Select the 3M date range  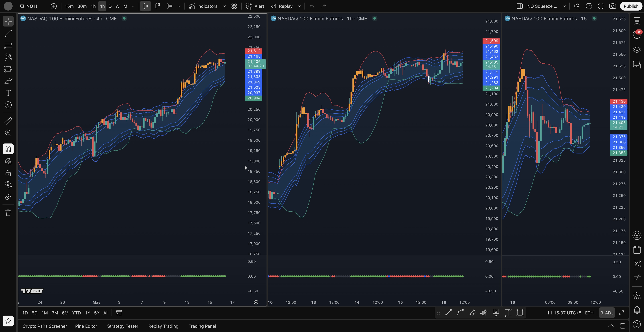point(55,313)
